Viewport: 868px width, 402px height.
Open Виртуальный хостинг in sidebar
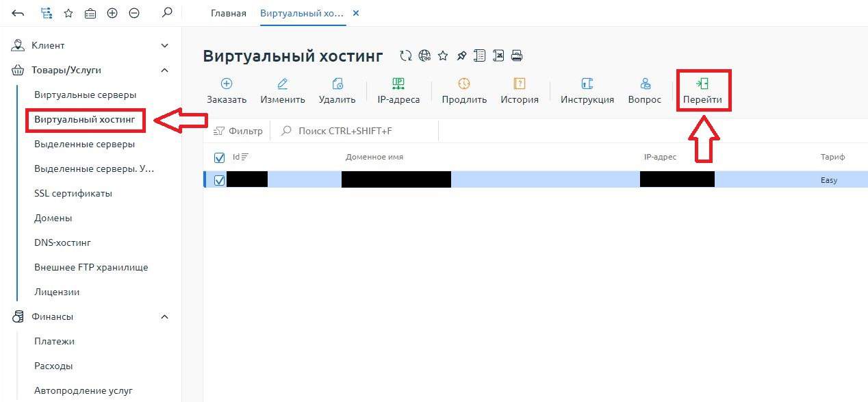pos(86,119)
